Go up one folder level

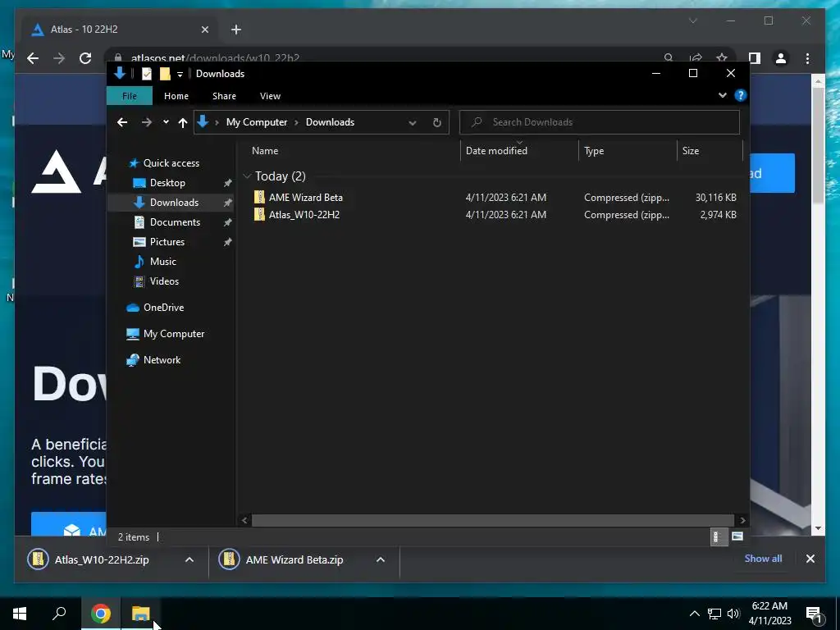coord(183,123)
